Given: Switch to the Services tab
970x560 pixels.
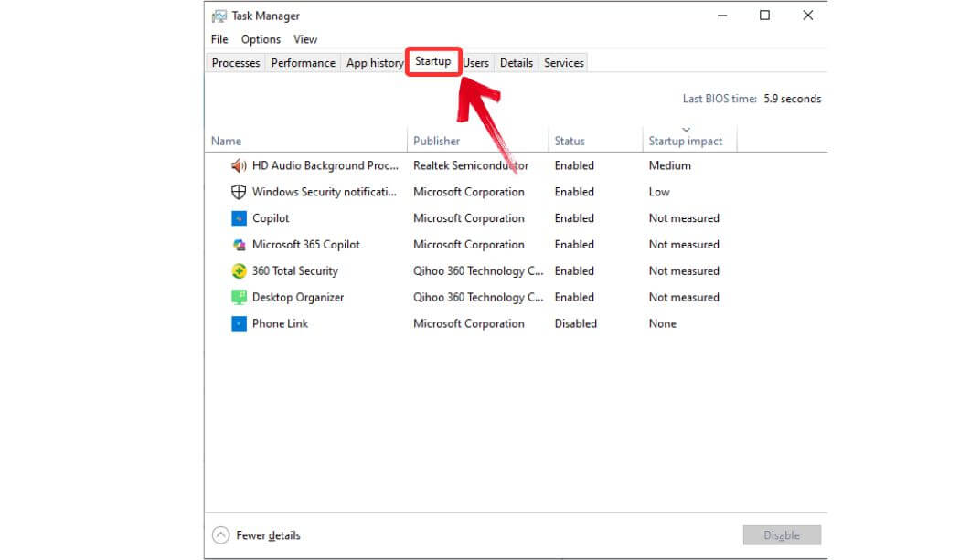Looking at the screenshot, I should pyautogui.click(x=563, y=62).
